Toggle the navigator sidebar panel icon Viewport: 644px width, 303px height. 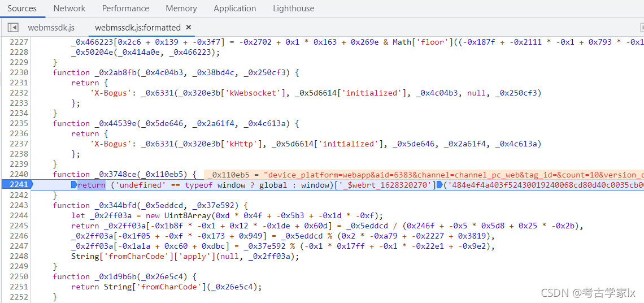pos(13,28)
